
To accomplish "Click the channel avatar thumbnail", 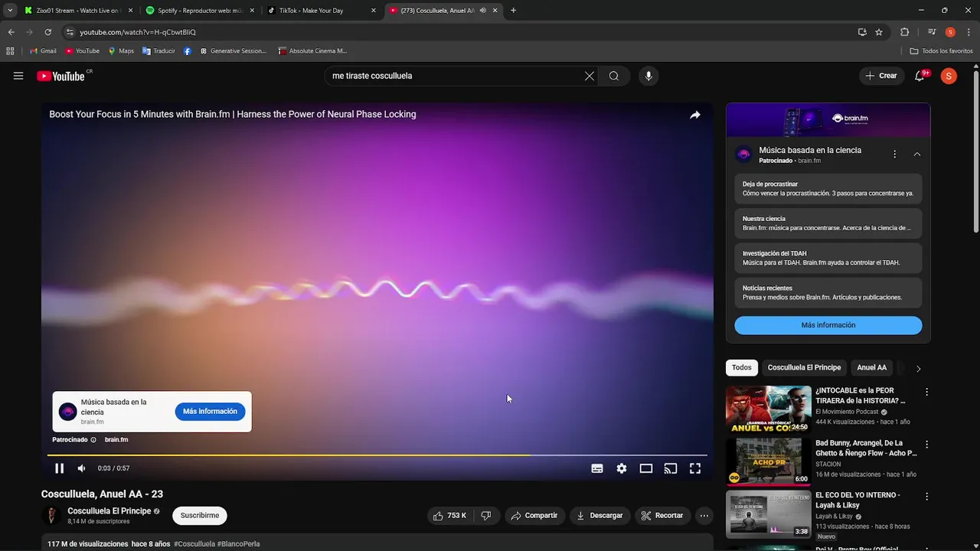I will coord(51,516).
